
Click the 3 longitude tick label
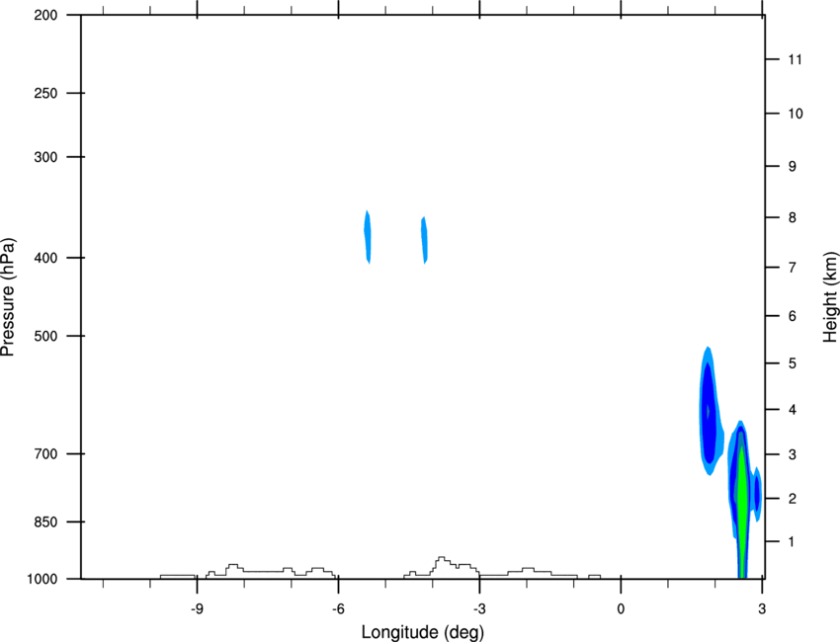762,608
